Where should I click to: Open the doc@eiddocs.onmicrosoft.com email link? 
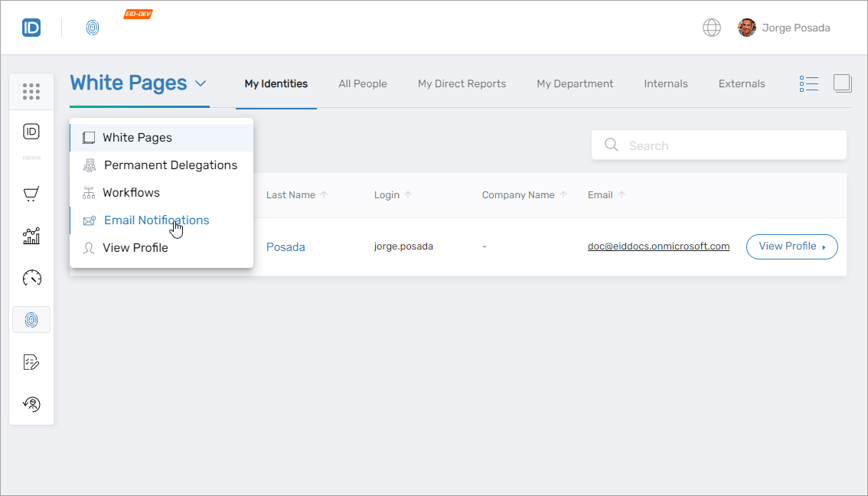658,246
